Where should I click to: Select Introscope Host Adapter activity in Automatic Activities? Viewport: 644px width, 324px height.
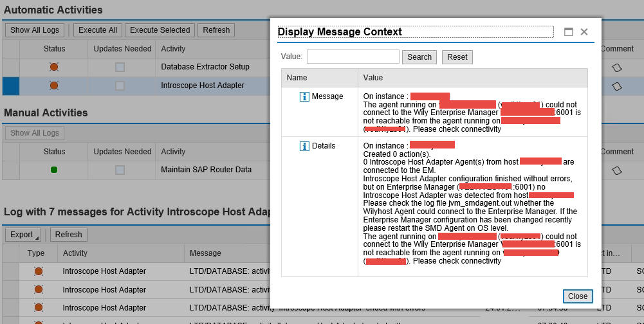click(x=203, y=85)
